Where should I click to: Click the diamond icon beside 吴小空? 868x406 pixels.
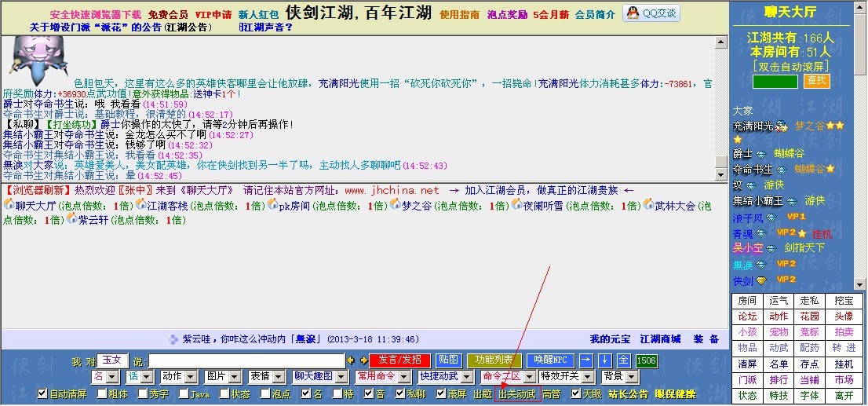[x=771, y=249]
